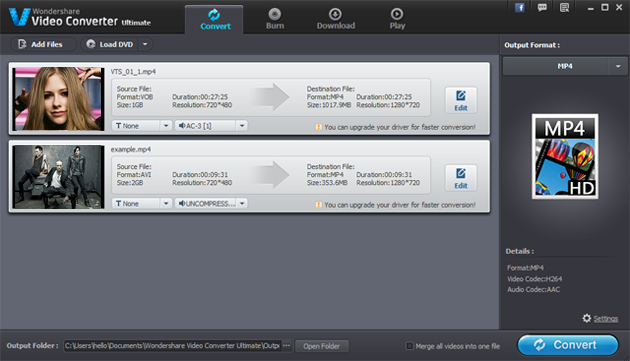
Task: Select the VTS_01_1.mp4 video thumbnail
Action: [x=58, y=99]
